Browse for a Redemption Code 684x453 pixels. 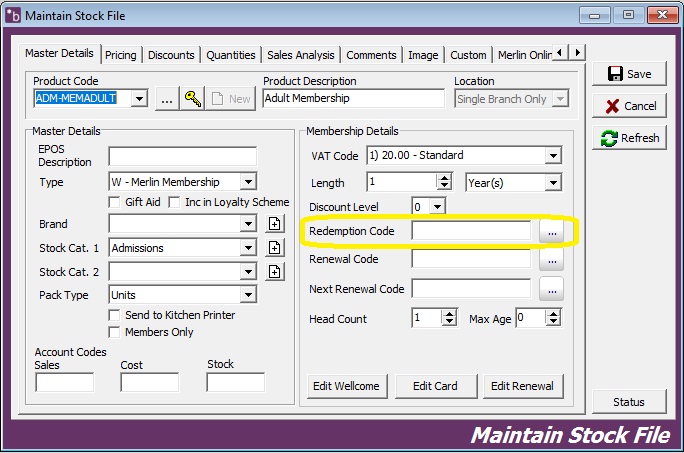(551, 231)
